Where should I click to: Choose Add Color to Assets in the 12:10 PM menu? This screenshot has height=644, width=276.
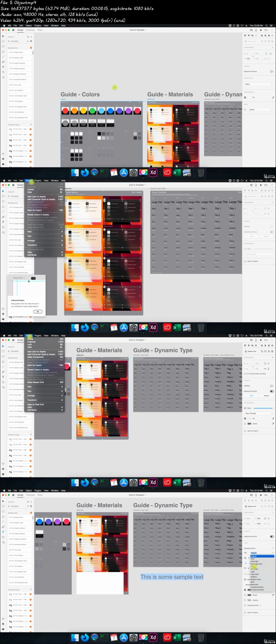[44, 197]
